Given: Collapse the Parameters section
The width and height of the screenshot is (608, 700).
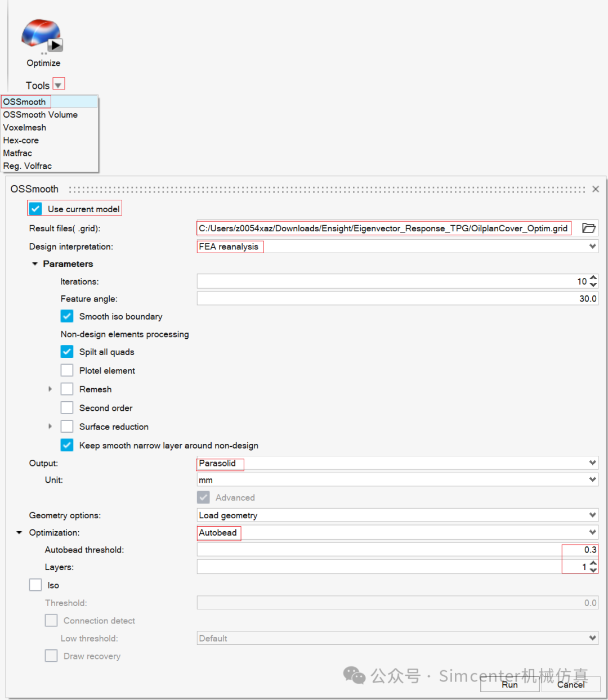Looking at the screenshot, I should click(35, 264).
